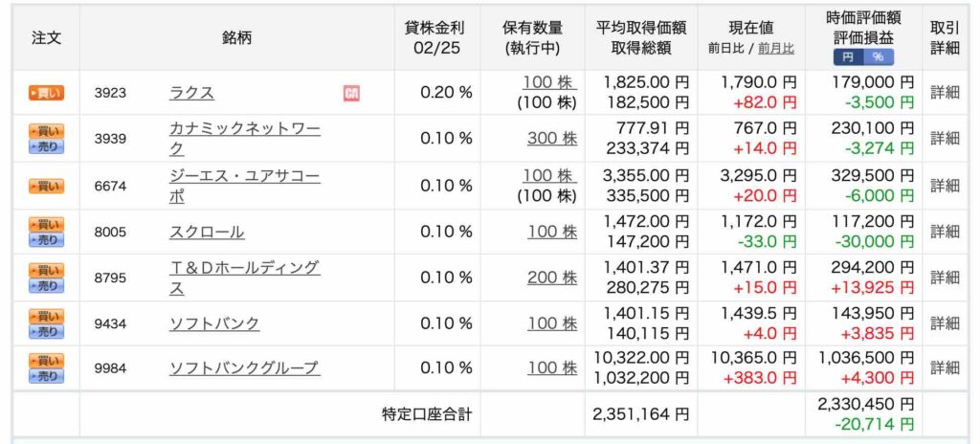Toggle valuation display to 円
The height and width of the screenshot is (444, 980).
(848, 56)
